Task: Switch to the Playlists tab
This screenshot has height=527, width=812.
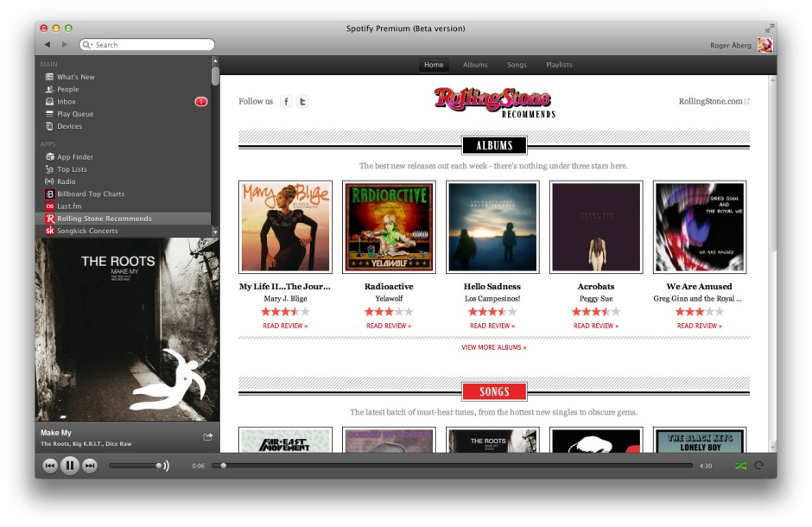Action: [559, 65]
